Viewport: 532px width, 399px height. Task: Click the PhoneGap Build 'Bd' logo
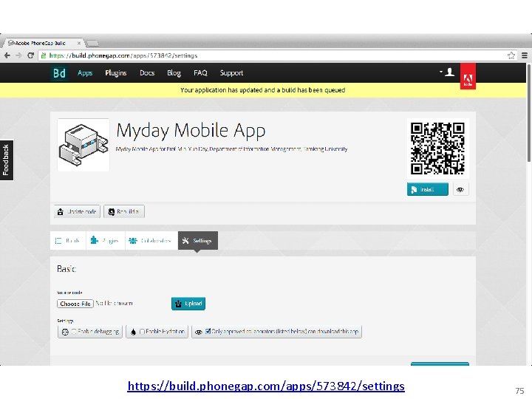tap(59, 73)
